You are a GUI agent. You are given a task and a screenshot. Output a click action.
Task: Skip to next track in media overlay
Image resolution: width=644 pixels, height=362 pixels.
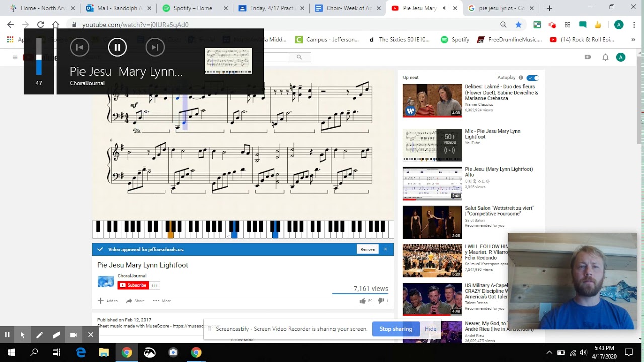(x=155, y=47)
